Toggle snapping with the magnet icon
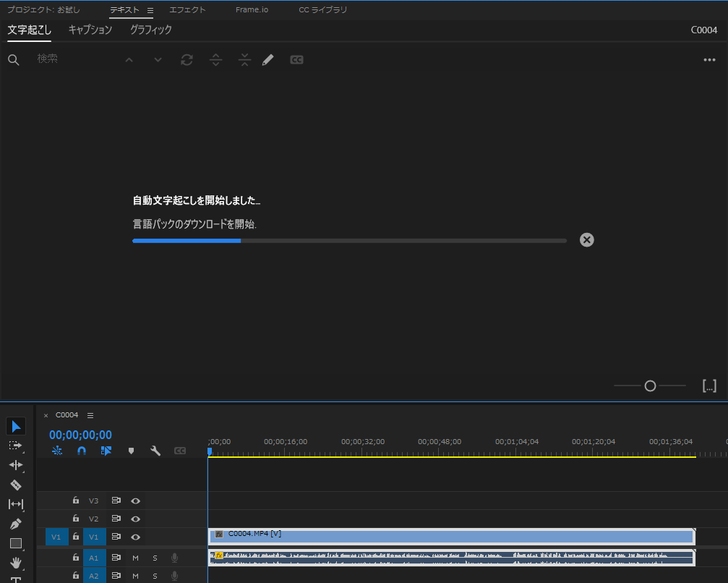728x583 pixels. click(82, 450)
